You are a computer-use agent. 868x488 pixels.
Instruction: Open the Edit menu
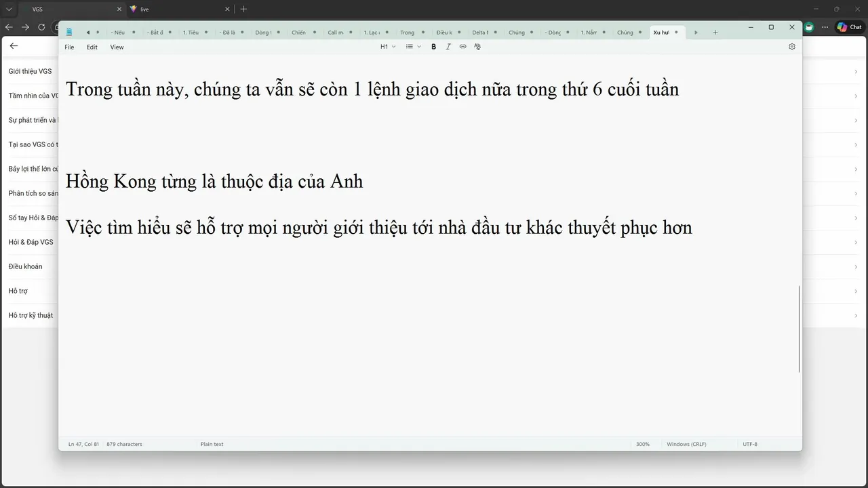pyautogui.click(x=92, y=47)
